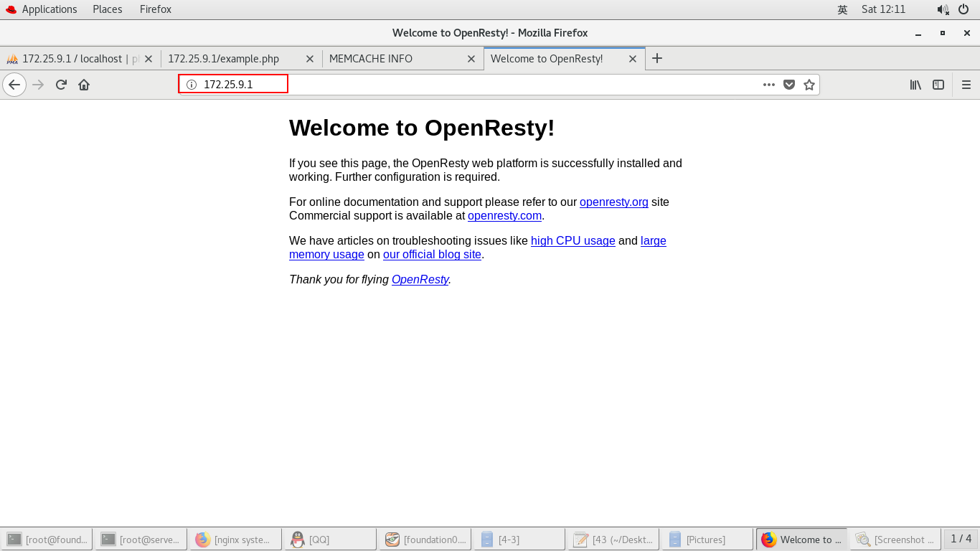Open our official blog site link
Screen dimensions: 980x551
[432, 255]
